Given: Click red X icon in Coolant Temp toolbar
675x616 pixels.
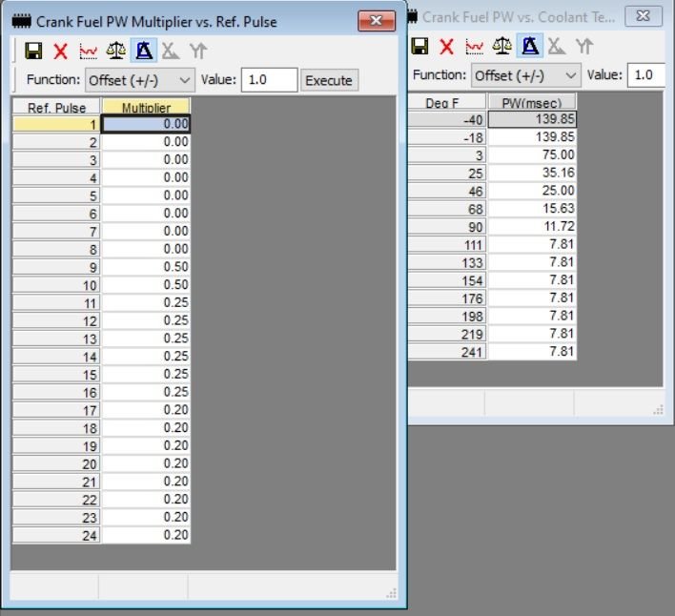Looking at the screenshot, I should [x=446, y=46].
